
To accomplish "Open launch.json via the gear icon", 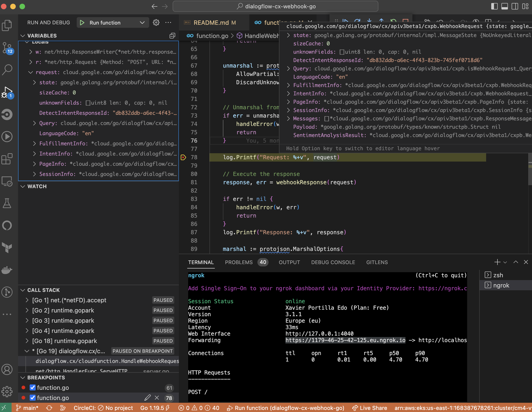I will tap(156, 23).
